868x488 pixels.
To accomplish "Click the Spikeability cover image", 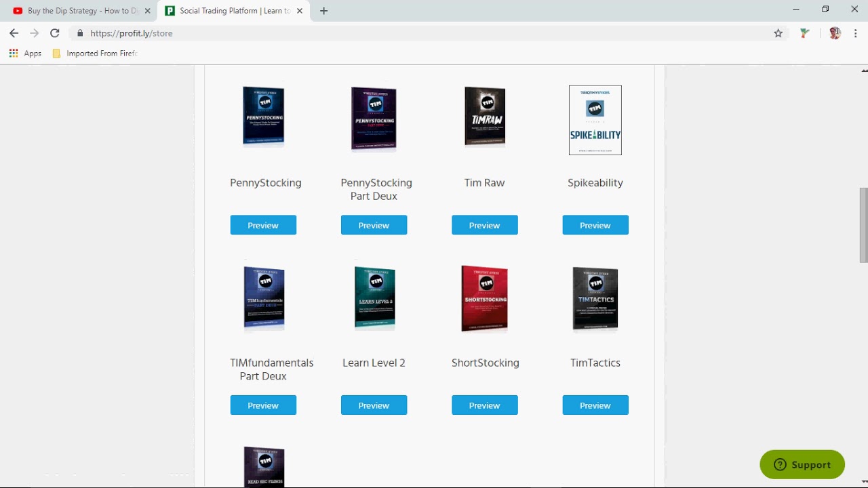I will click(x=595, y=120).
